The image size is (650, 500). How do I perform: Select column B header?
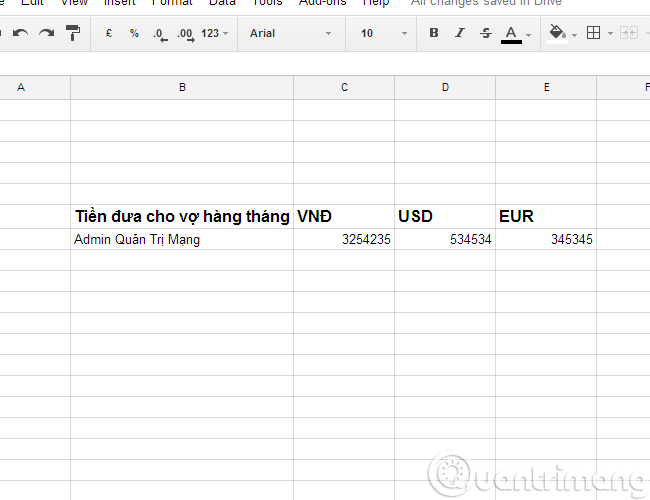[182, 87]
